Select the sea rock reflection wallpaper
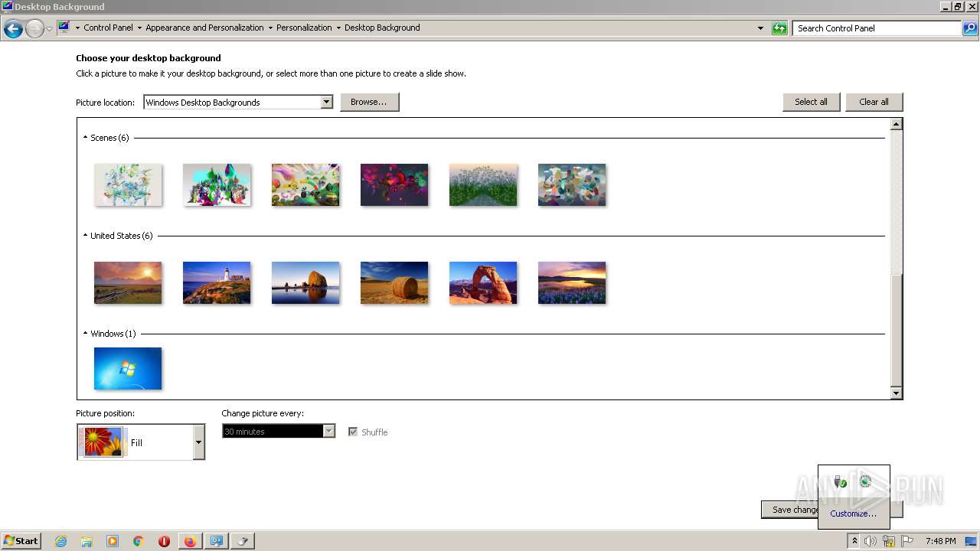This screenshot has width=980, height=551. point(305,282)
